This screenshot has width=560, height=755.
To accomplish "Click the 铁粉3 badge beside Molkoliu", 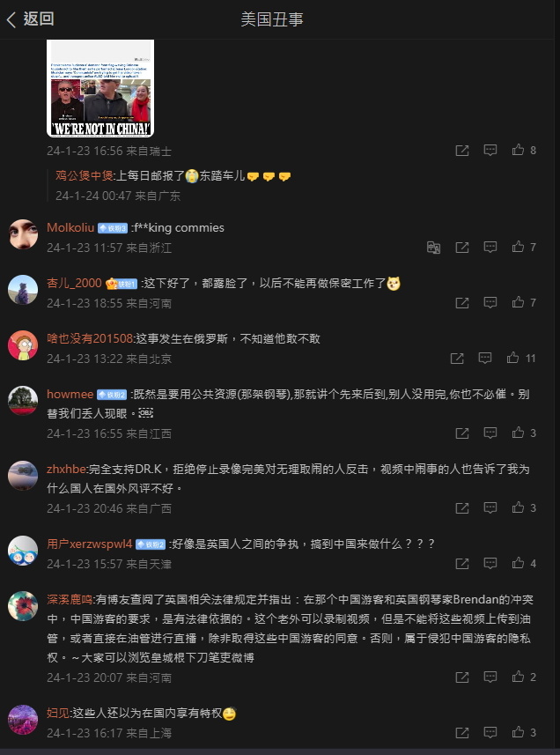I will 113,228.
